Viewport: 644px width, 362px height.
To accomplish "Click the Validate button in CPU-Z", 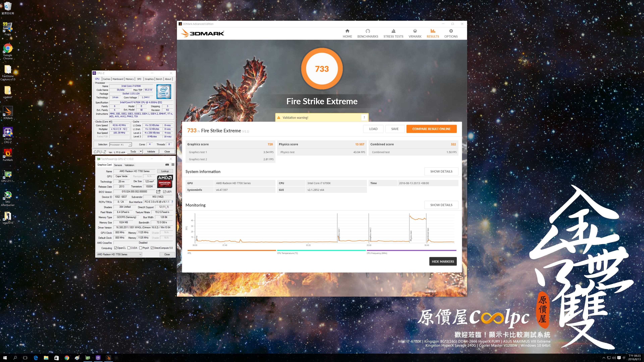I will pyautogui.click(x=151, y=151).
